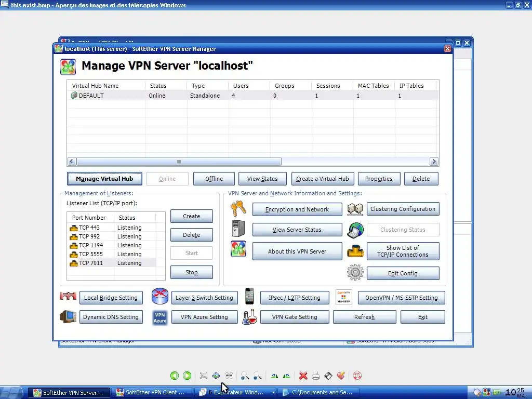Open About this VPN Server
The height and width of the screenshot is (399, 532).
pos(297,251)
